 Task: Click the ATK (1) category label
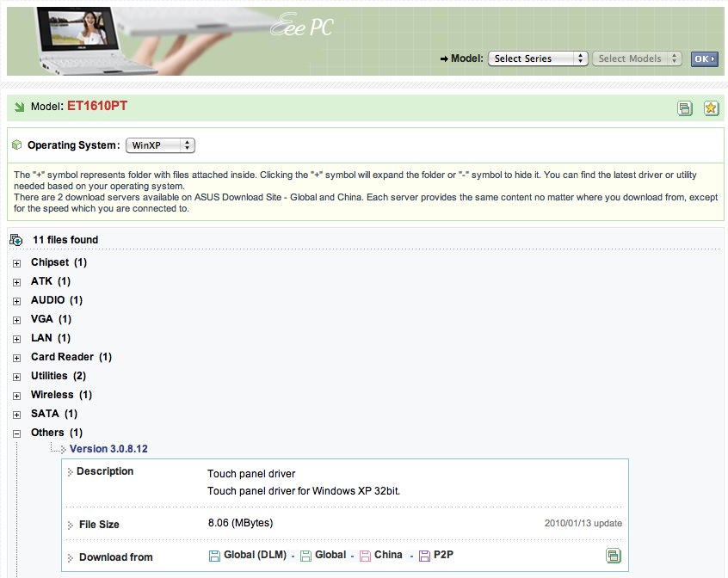(x=51, y=281)
